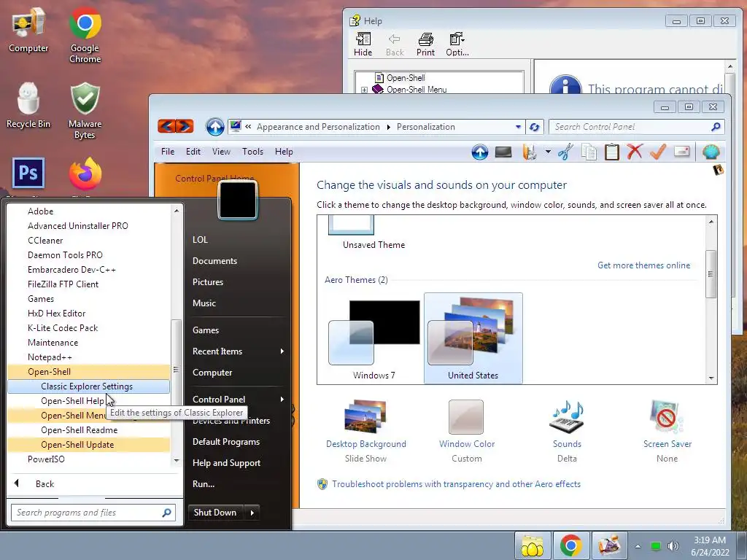Click the Print icon in Help window
This screenshot has width=747, height=560.
425,44
